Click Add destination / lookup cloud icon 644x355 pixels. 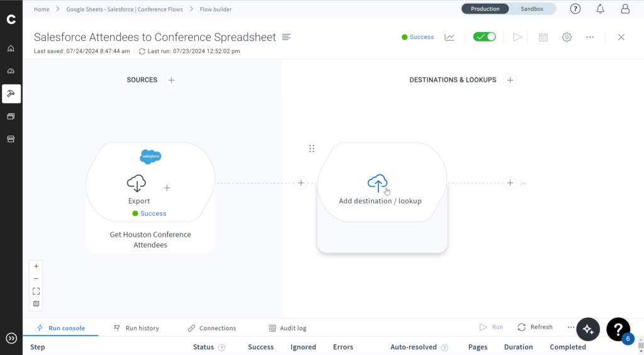[377, 183]
